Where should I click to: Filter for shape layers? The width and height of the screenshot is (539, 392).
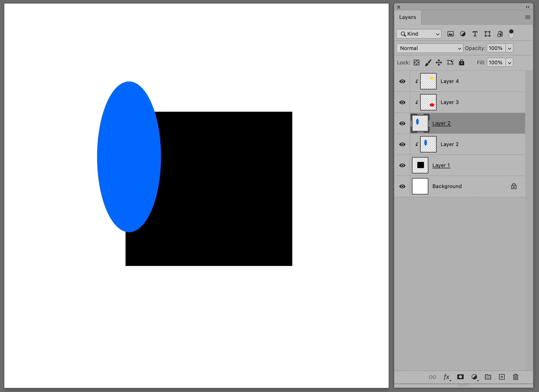click(x=487, y=34)
